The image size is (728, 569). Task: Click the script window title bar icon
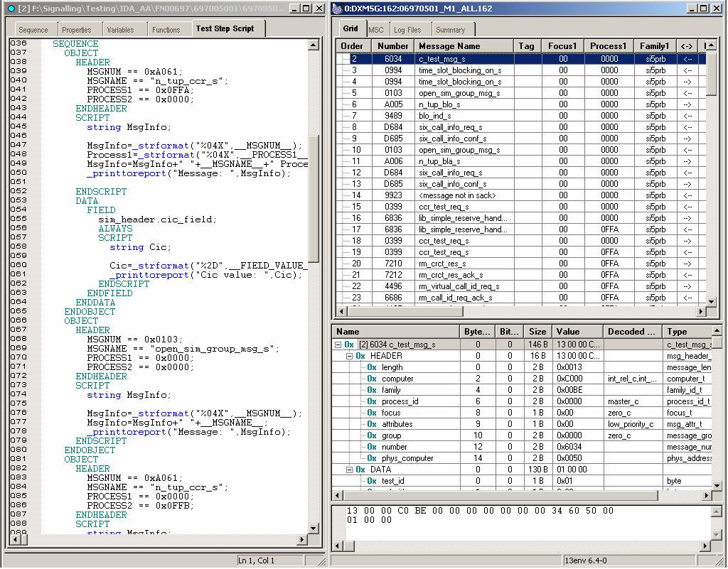click(x=11, y=9)
